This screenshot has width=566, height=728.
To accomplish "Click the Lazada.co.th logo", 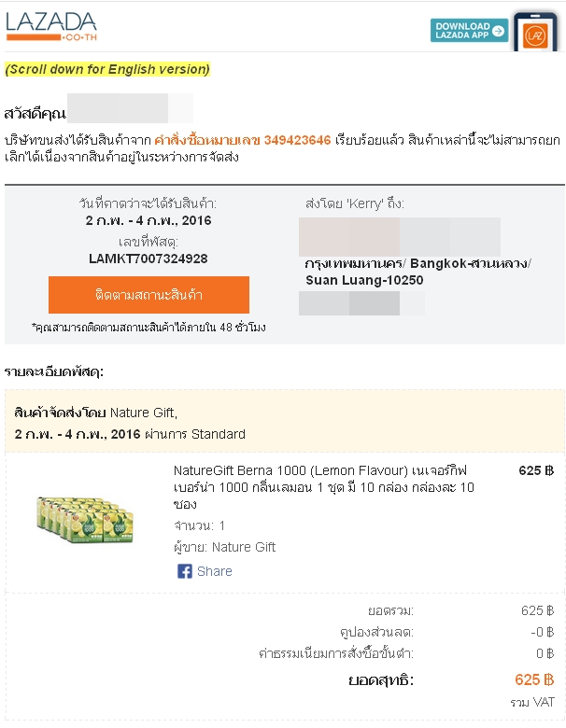I will click(51, 25).
